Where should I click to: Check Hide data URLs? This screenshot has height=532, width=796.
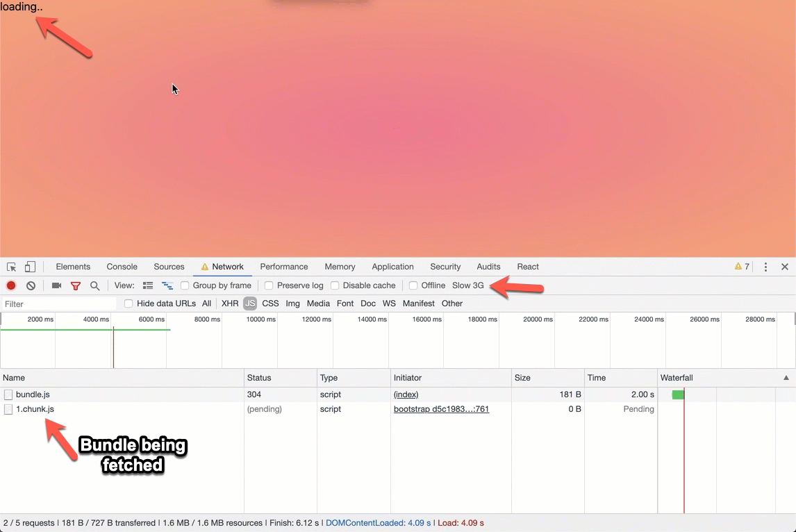(128, 304)
